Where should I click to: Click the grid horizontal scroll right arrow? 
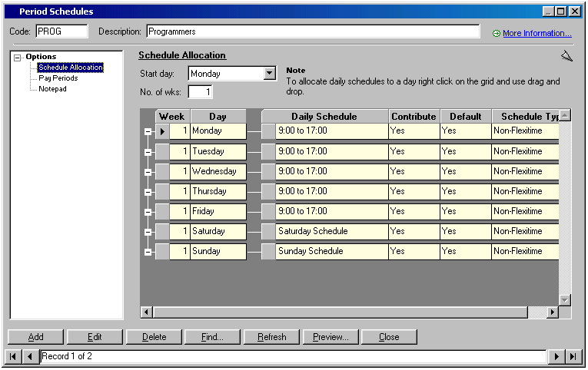[553, 312]
